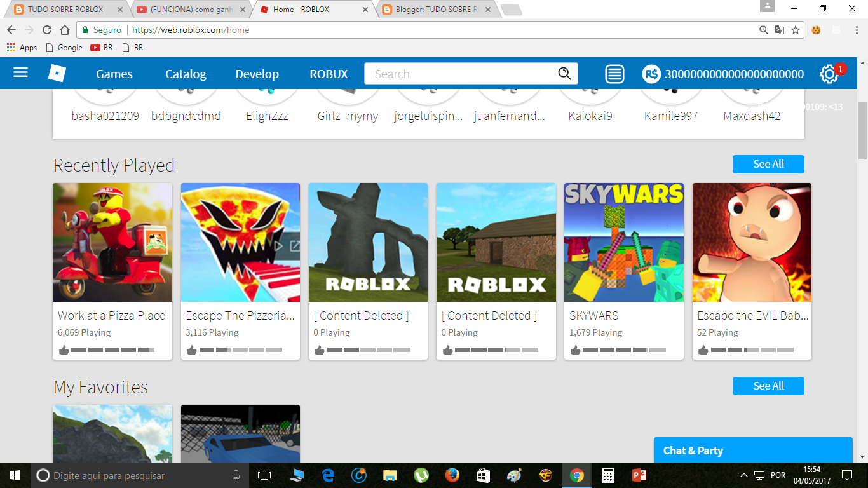Click the browser back arrow
This screenshot has height=488, width=868.
click(11, 30)
